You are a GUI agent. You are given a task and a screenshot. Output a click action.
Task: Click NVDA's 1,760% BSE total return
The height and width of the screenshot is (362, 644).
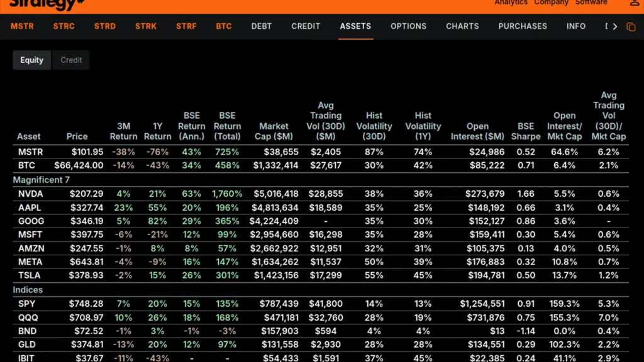[x=227, y=194]
